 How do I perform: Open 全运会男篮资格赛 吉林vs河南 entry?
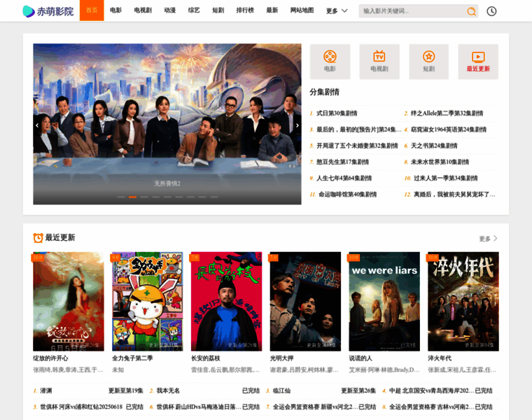click(x=437, y=407)
